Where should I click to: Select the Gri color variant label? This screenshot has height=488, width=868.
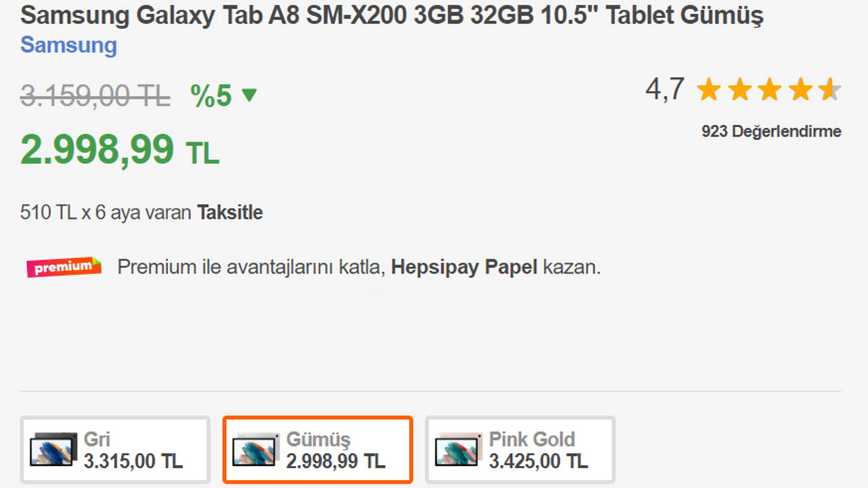[97, 439]
